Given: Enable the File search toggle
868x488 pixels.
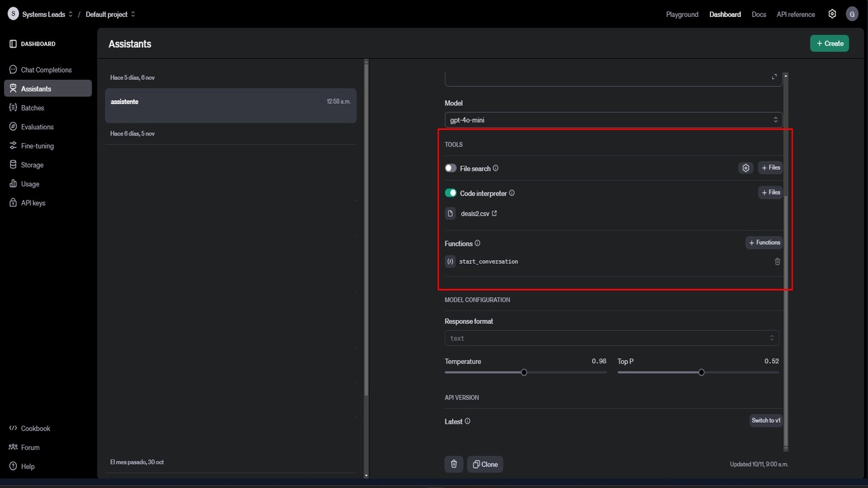Looking at the screenshot, I should 451,168.
